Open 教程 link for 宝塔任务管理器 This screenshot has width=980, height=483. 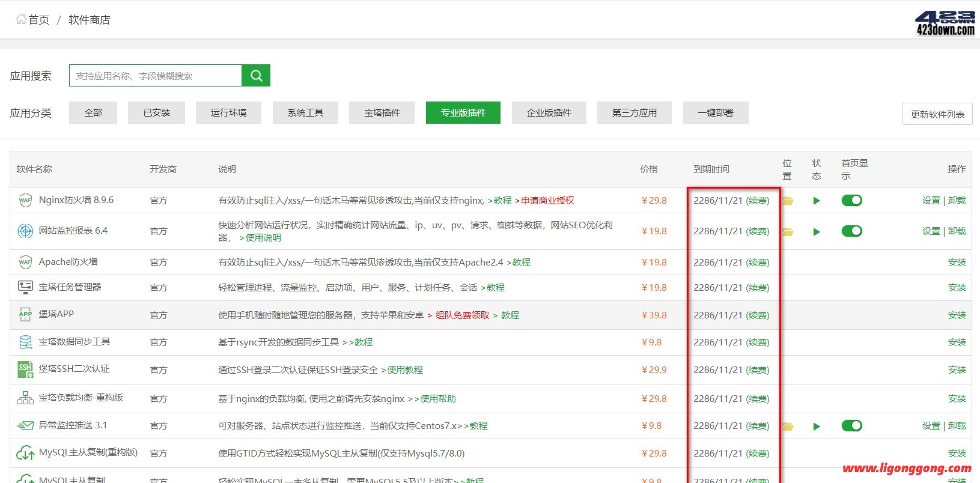[496, 288]
